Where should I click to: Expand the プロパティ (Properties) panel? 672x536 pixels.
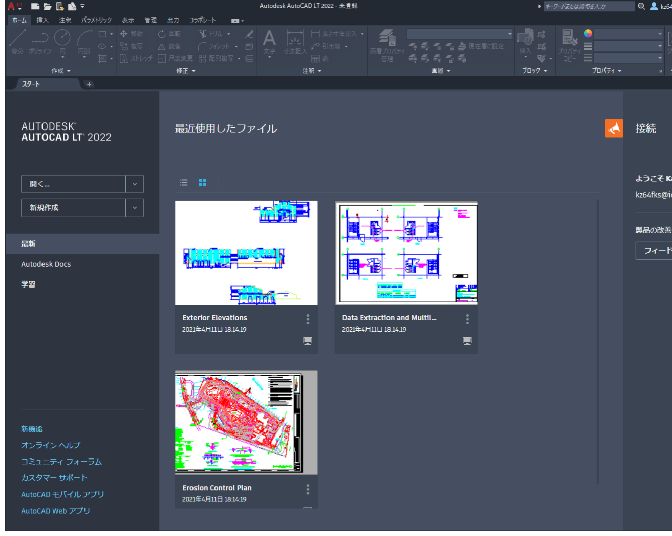[x=606, y=71]
